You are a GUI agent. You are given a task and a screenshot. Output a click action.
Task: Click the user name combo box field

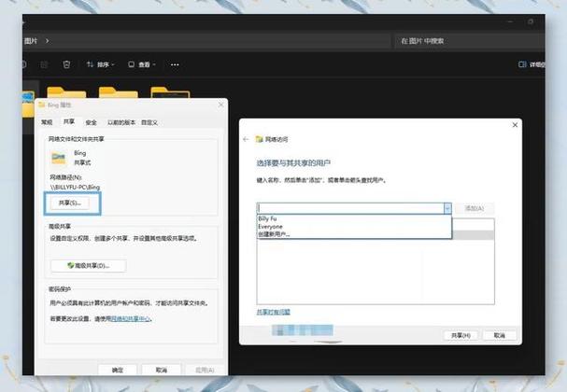click(x=350, y=208)
